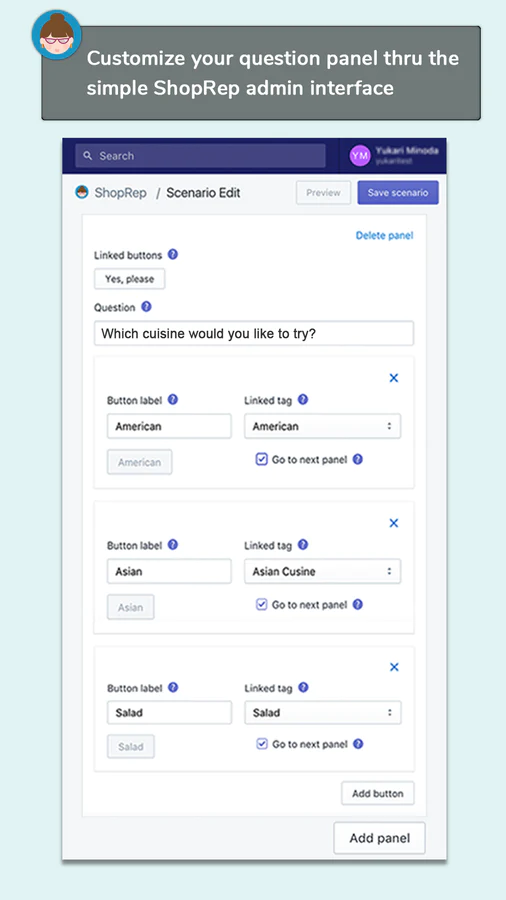Click help icon next to Linked buttons
The height and width of the screenshot is (900, 506).
coord(173,254)
